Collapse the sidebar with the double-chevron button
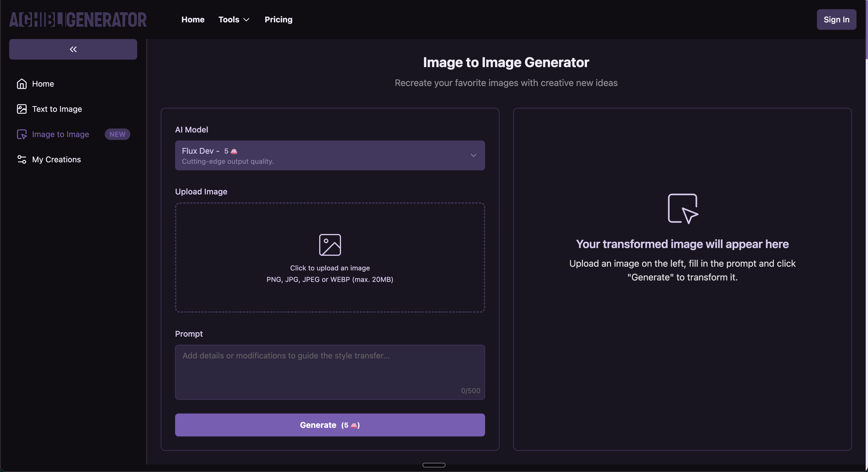Screen dimensions: 868x472 72,49
